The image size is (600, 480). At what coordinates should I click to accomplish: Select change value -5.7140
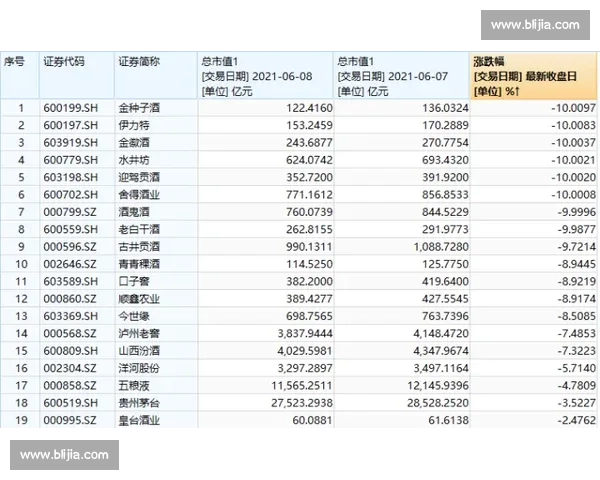(x=577, y=368)
